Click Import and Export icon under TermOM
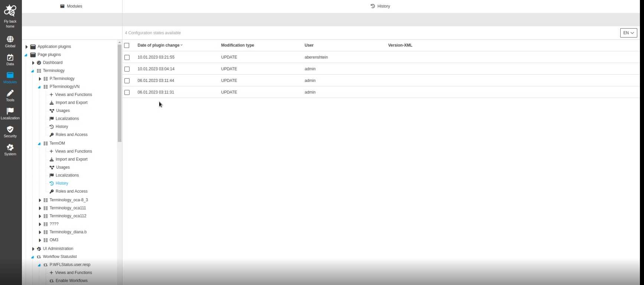Viewport: 644px width, 285px height. (52, 159)
